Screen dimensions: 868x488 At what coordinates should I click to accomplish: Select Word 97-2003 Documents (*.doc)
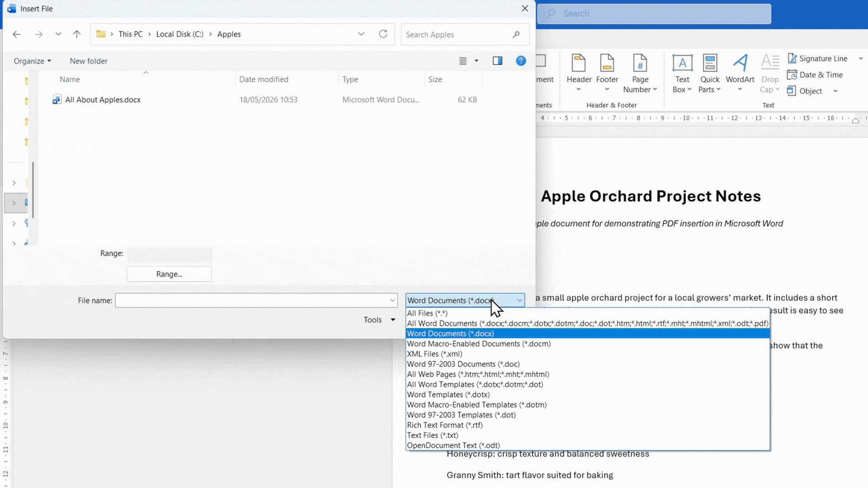[x=588, y=364]
